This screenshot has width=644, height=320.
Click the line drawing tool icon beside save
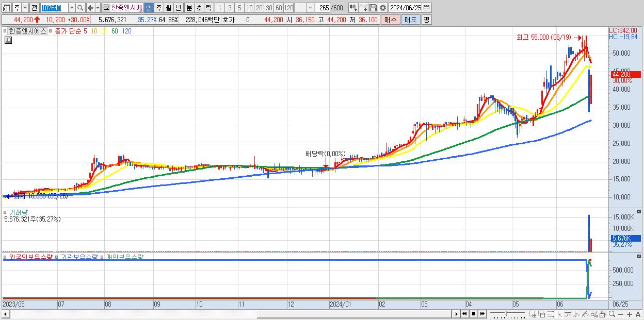(363, 8)
